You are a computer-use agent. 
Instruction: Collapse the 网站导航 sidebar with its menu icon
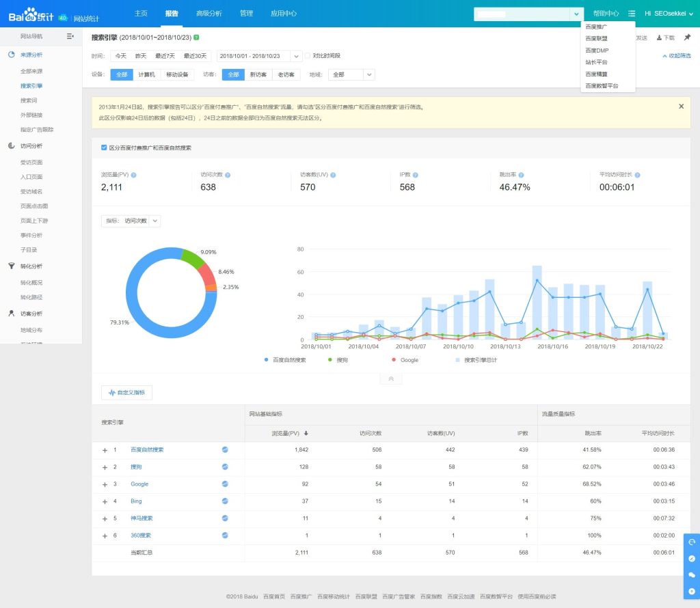point(70,36)
